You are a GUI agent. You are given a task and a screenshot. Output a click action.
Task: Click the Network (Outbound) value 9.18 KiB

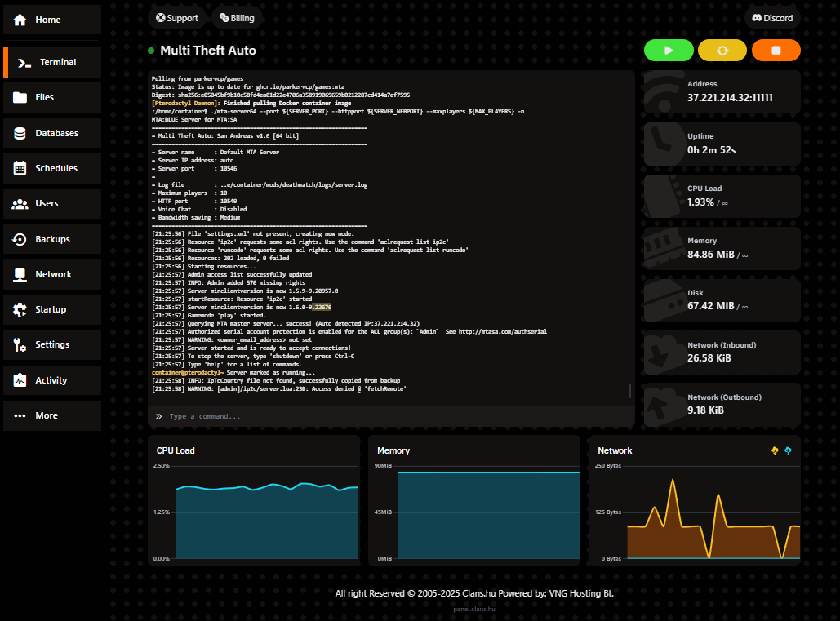click(x=705, y=410)
